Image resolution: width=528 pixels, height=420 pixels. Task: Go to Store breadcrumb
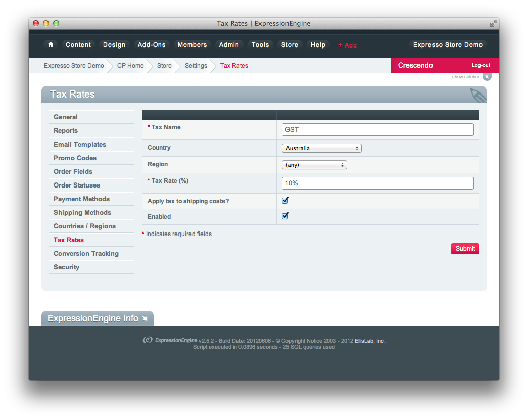tap(164, 66)
